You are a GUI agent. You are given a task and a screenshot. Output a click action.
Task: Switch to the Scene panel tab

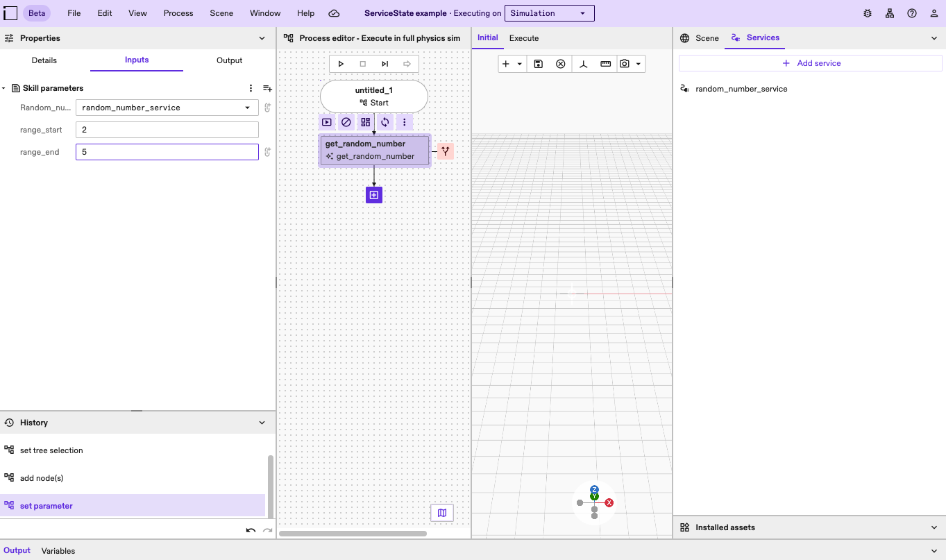(x=707, y=38)
